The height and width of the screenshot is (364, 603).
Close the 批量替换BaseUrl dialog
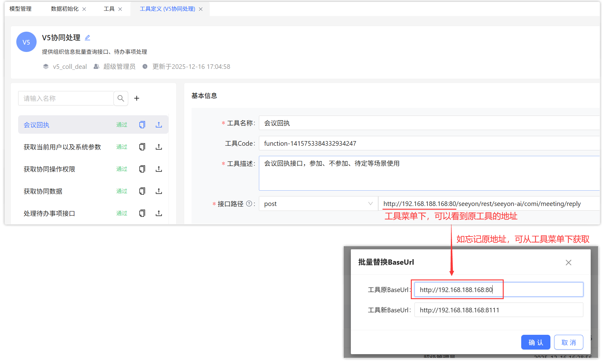point(568,263)
